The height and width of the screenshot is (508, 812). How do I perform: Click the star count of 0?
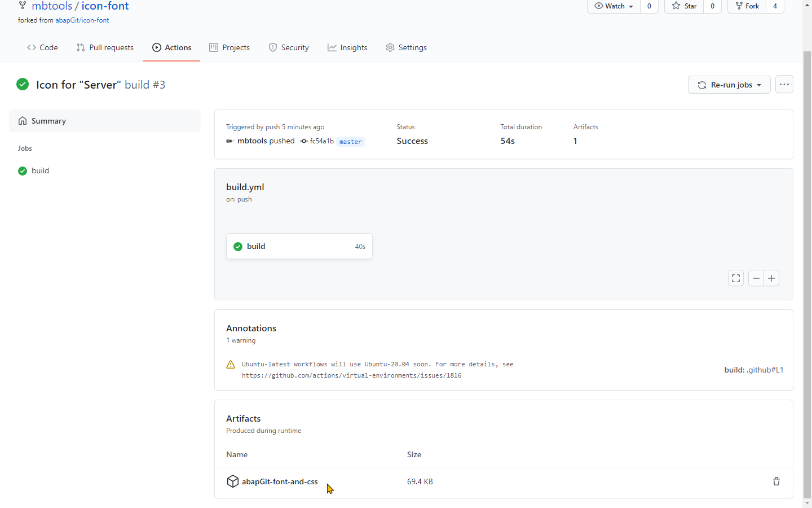coord(712,6)
